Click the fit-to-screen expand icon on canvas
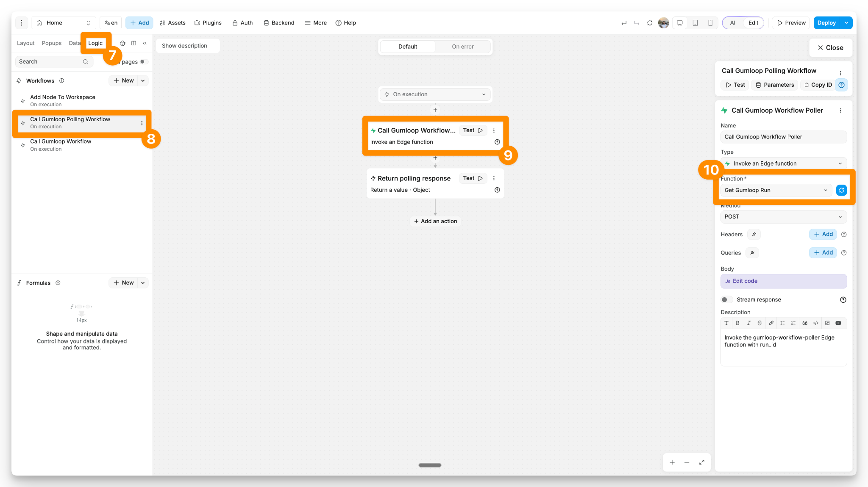The height and width of the screenshot is (487, 868). click(x=702, y=462)
